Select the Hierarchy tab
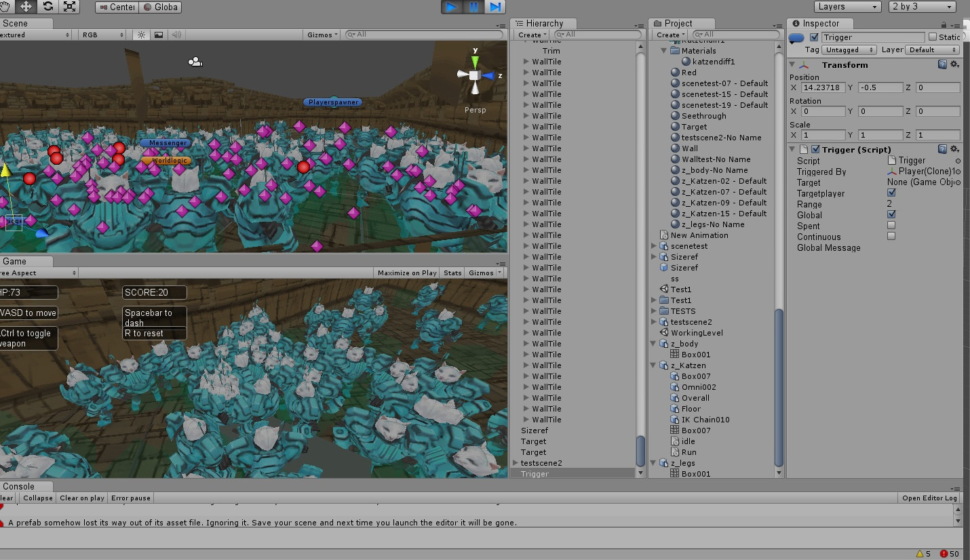The width and height of the screenshot is (970, 560). click(543, 23)
